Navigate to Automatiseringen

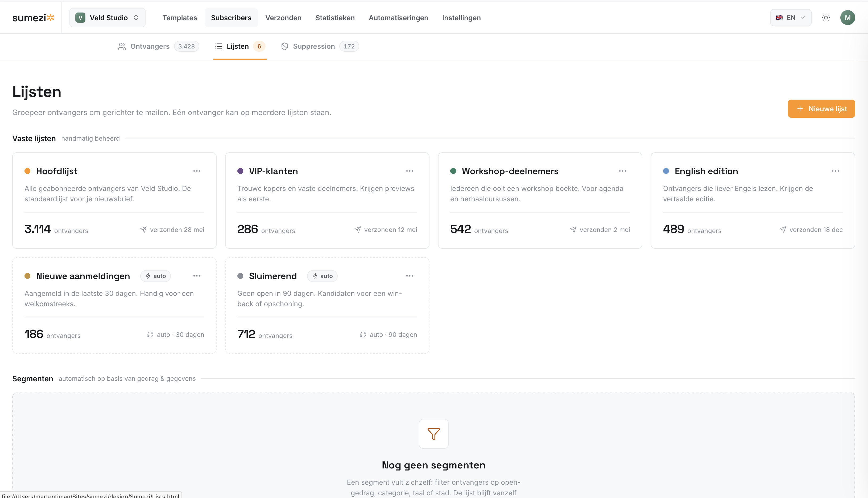pyautogui.click(x=398, y=18)
